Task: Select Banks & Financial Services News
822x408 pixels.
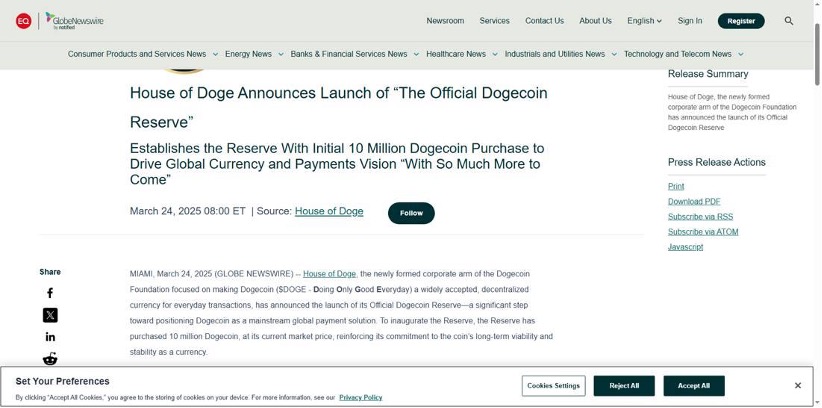Action: [349, 54]
